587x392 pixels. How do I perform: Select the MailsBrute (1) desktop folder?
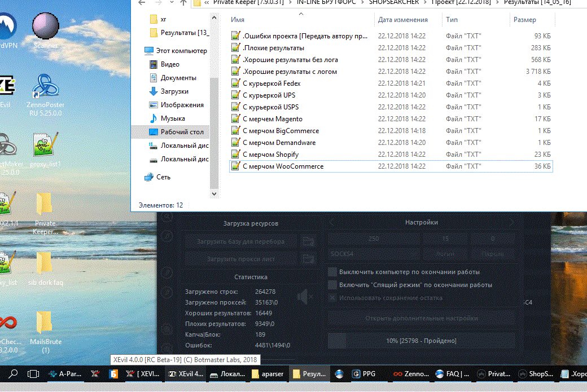tap(45, 332)
